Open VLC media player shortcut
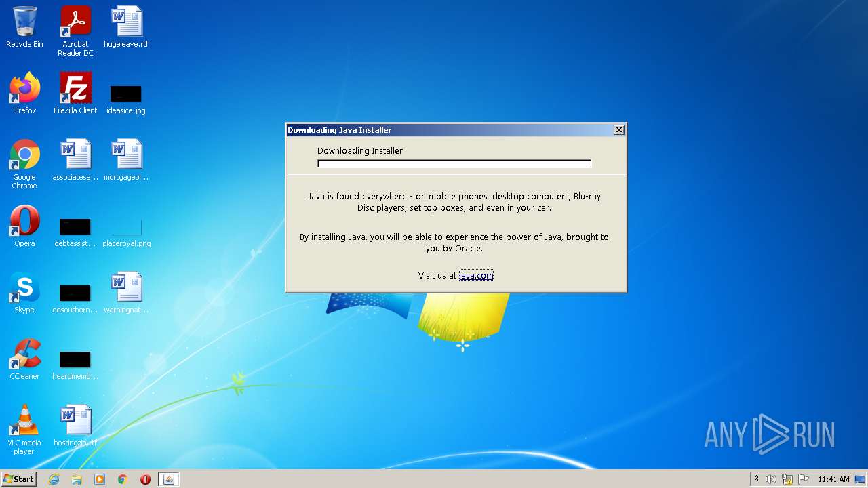Image resolution: width=868 pixels, height=488 pixels. pyautogui.click(x=24, y=429)
